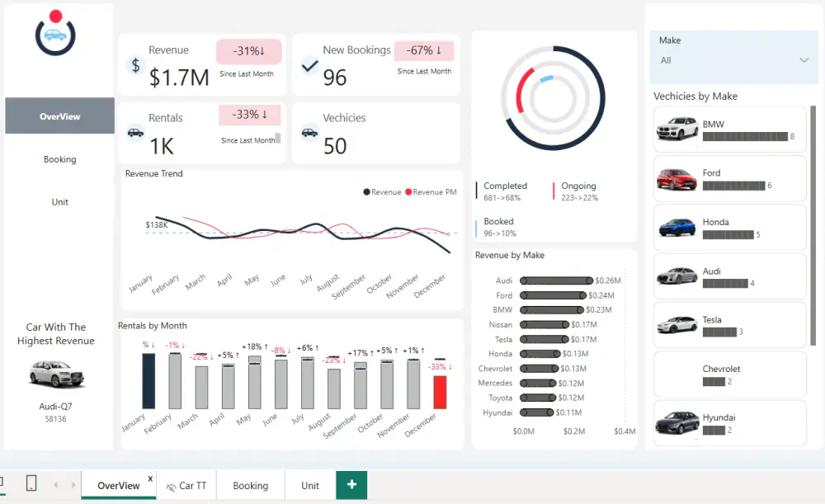Open Booking in left navigation
This screenshot has width=825, height=504.
tap(59, 159)
